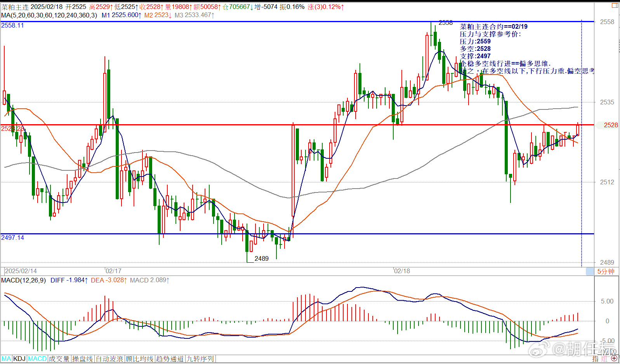Click the 02/17 date marker on time axis
The width and height of the screenshot is (620, 364).
[x=113, y=271]
